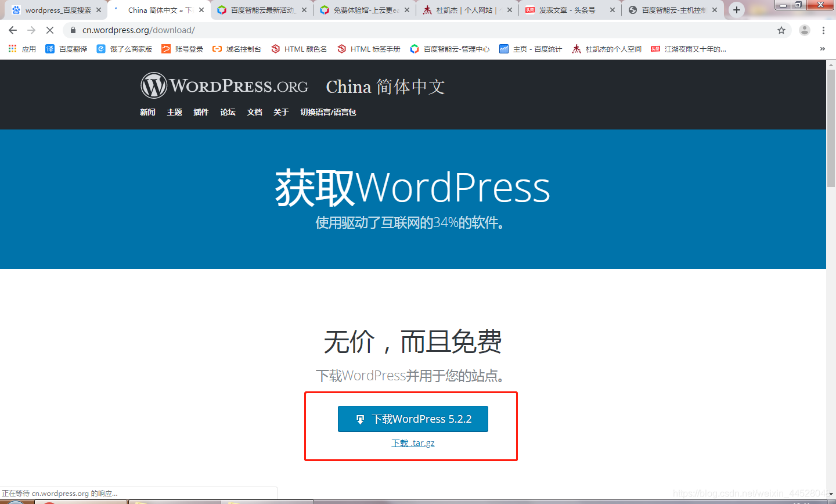Open 切换语言/语言包 navigation item
The width and height of the screenshot is (836, 504).
pos(328,112)
